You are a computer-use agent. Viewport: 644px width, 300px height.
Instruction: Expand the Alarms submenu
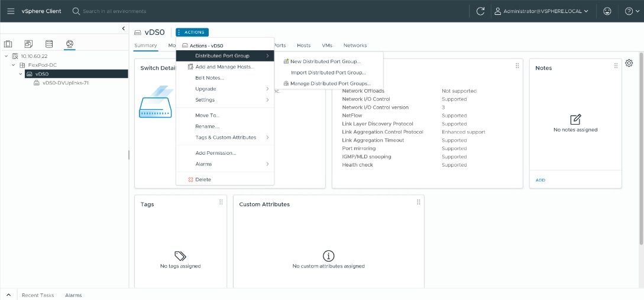click(x=225, y=164)
